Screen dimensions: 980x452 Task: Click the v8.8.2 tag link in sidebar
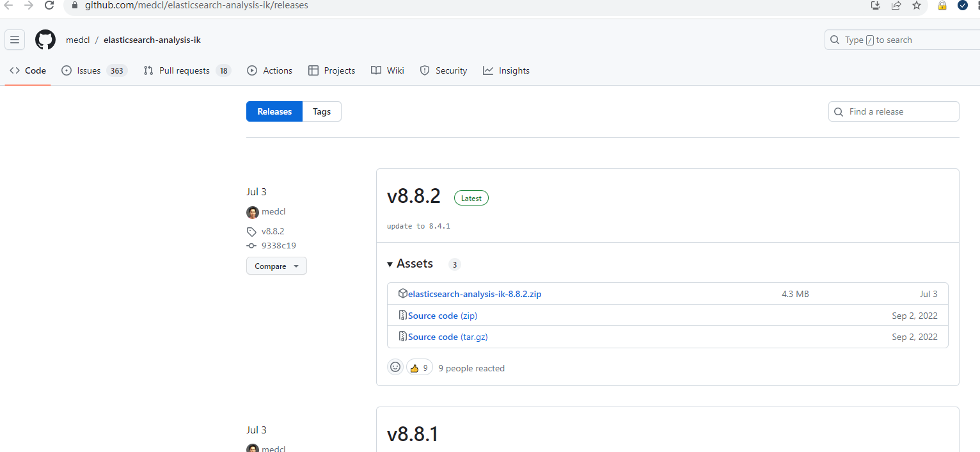pyautogui.click(x=273, y=231)
